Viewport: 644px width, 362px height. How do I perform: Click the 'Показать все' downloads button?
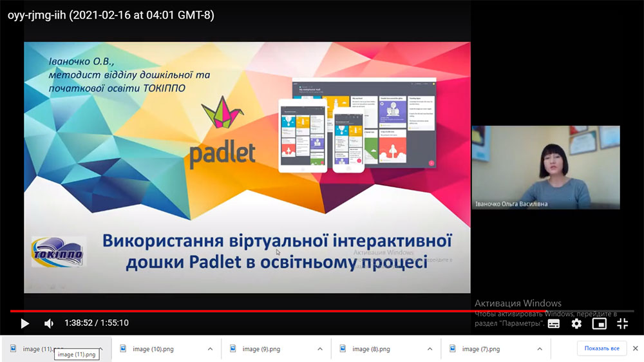click(x=601, y=348)
